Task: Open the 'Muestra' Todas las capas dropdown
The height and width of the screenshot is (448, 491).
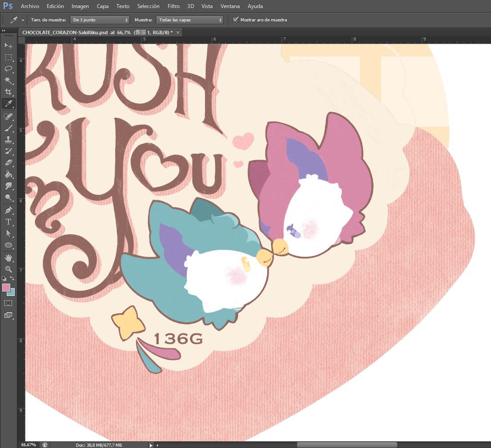Action: (189, 20)
